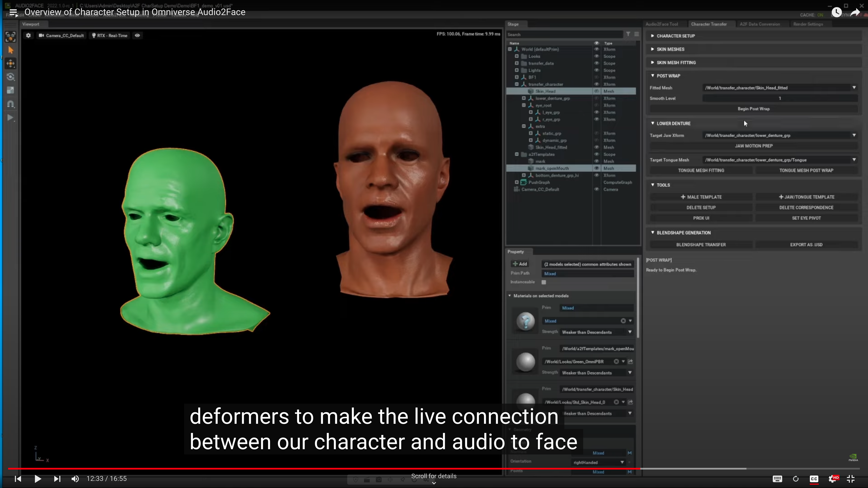Viewport: 868px width, 488px height.
Task: Select the Move tool in the left toolbar
Action: point(11,63)
